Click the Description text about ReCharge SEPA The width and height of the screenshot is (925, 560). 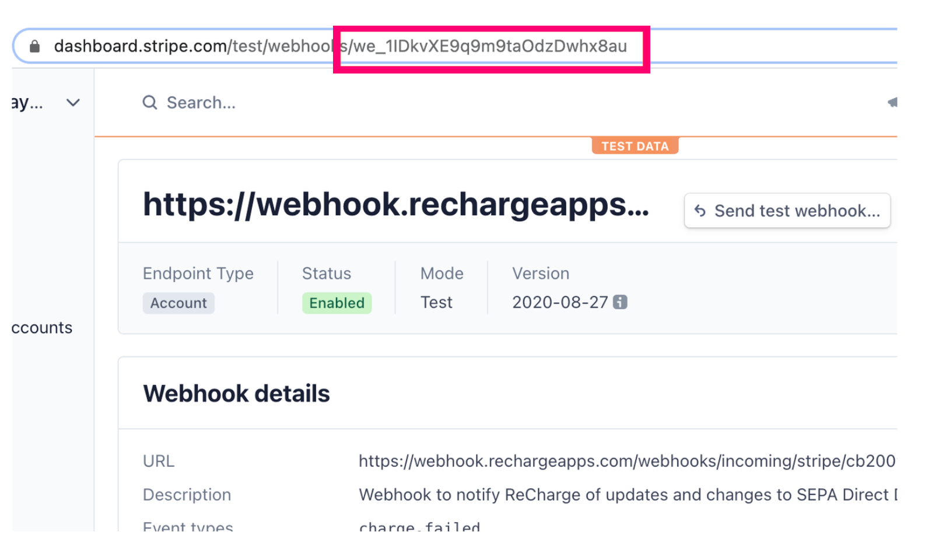(x=628, y=495)
